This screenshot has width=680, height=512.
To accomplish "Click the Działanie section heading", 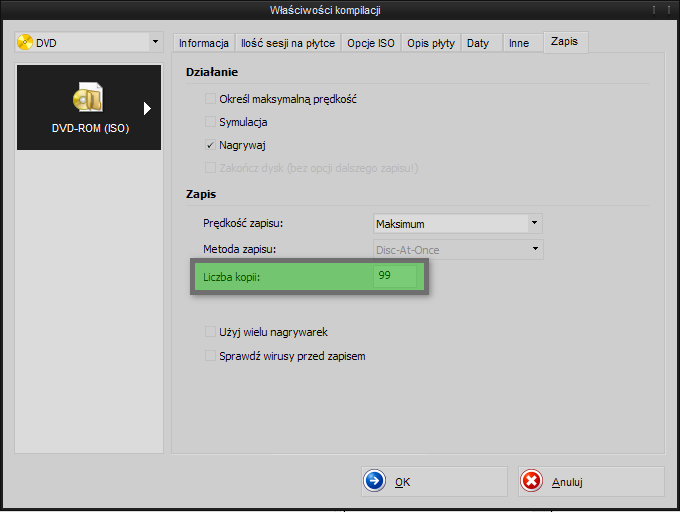I will pos(212,72).
